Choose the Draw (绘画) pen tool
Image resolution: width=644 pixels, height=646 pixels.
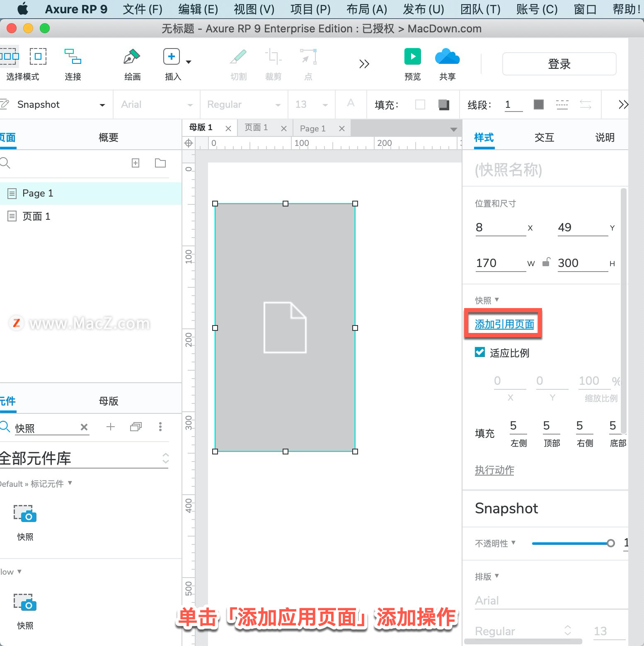point(132,56)
